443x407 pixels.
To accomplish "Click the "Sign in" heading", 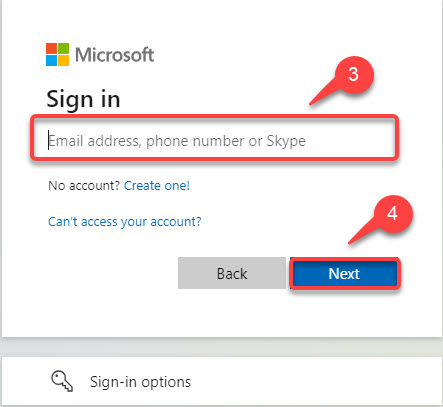I will (83, 99).
